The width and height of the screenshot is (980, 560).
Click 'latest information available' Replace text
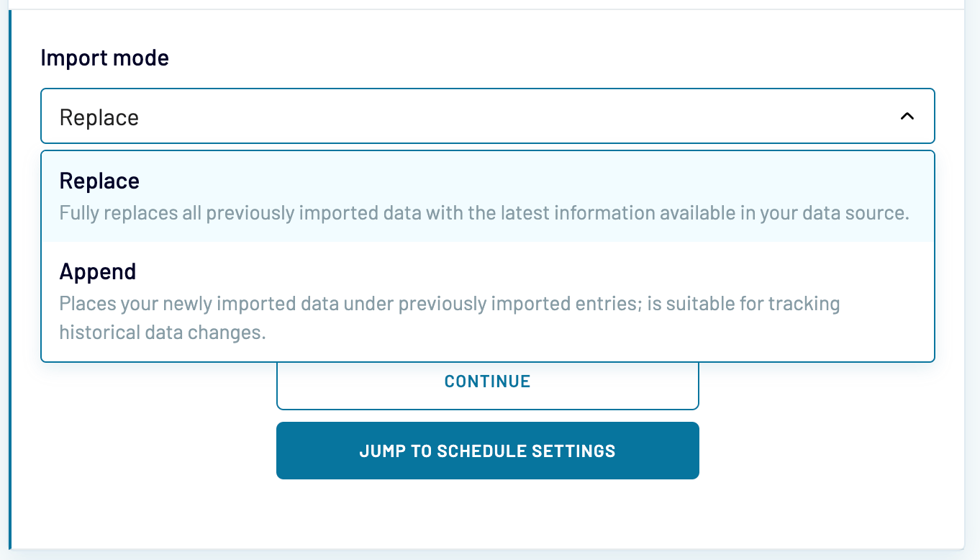648,214
